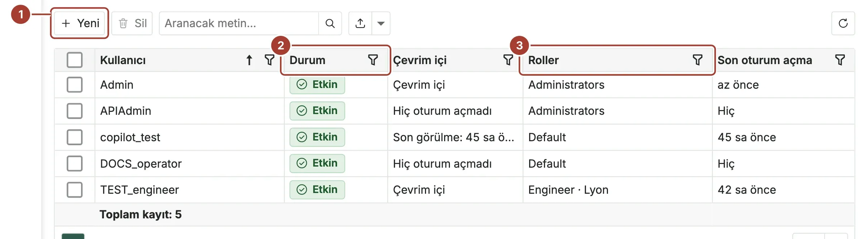Image resolution: width=868 pixels, height=239 pixels.
Task: Select the DOCS_operator user name
Action: pyautogui.click(x=141, y=164)
